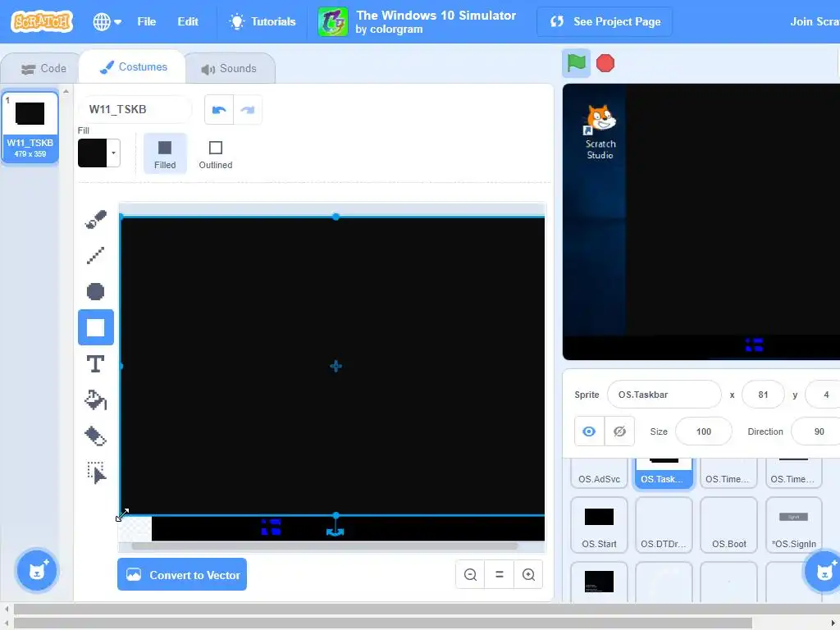Click the project thumbnail icon in header
The image size is (840, 630).
(333, 21)
